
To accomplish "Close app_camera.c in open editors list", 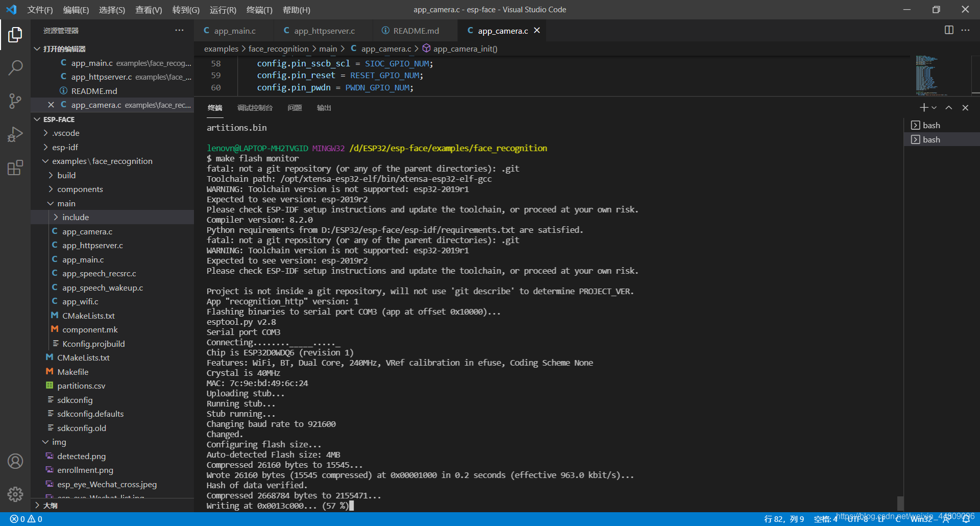I will (51, 105).
